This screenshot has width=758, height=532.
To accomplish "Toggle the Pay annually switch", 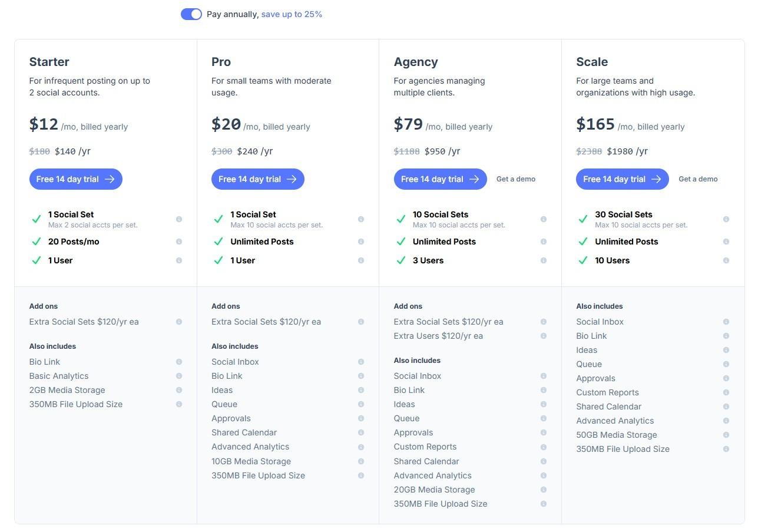I will 191,14.
